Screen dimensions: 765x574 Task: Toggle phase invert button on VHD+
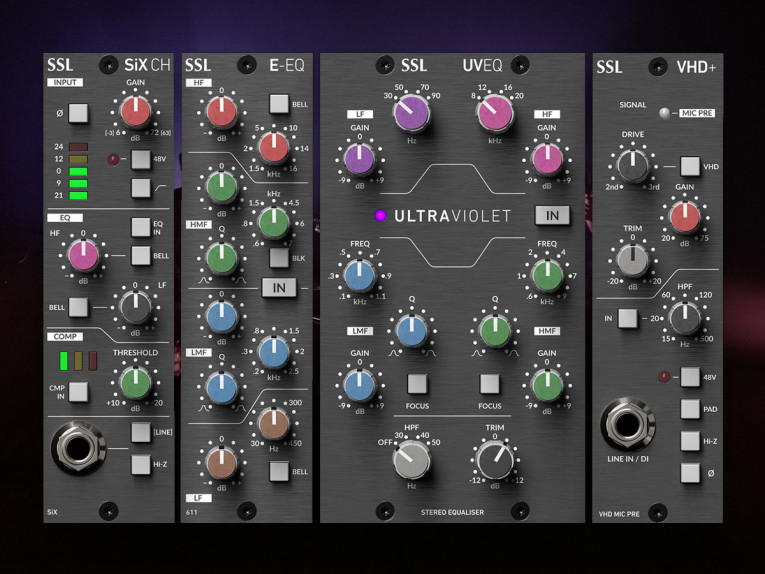pyautogui.click(x=690, y=473)
